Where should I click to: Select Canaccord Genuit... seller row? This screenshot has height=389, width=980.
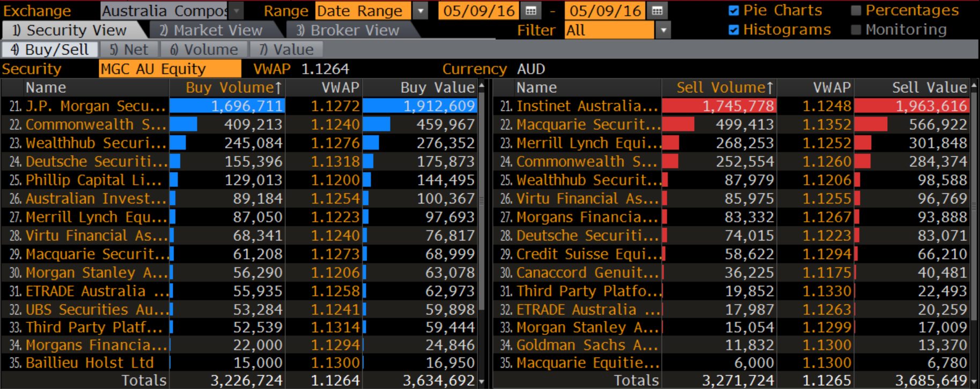pyautogui.click(x=731, y=273)
